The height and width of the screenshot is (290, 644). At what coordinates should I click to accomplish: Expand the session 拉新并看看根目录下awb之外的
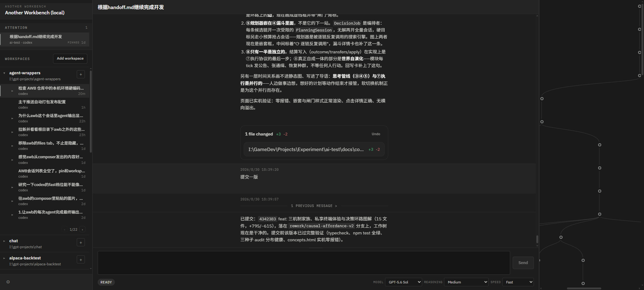coord(12,132)
